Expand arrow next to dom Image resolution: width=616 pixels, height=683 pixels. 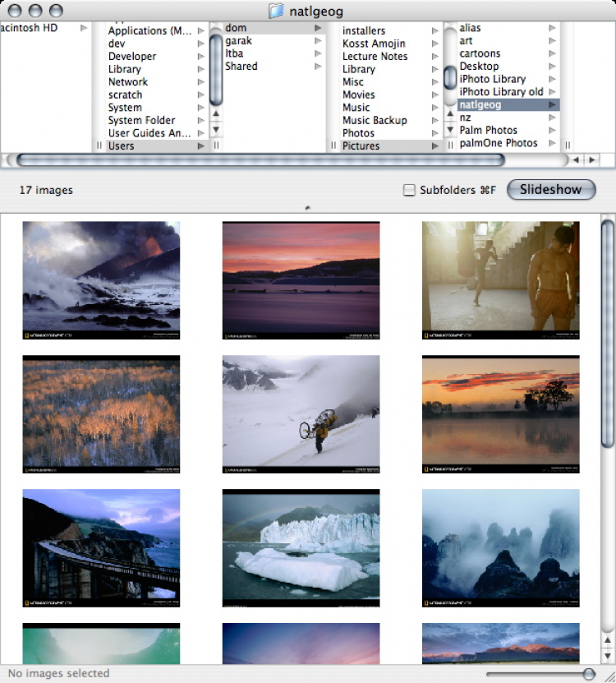[318, 28]
